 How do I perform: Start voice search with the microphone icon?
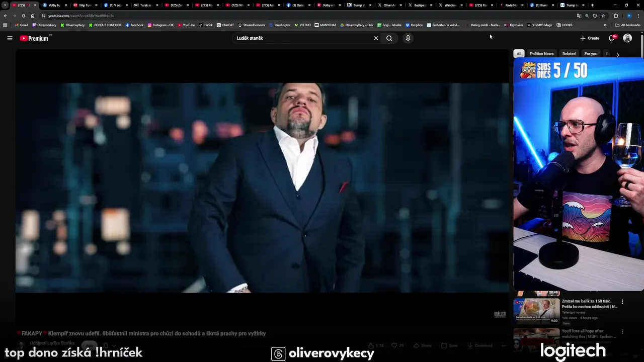(x=408, y=38)
